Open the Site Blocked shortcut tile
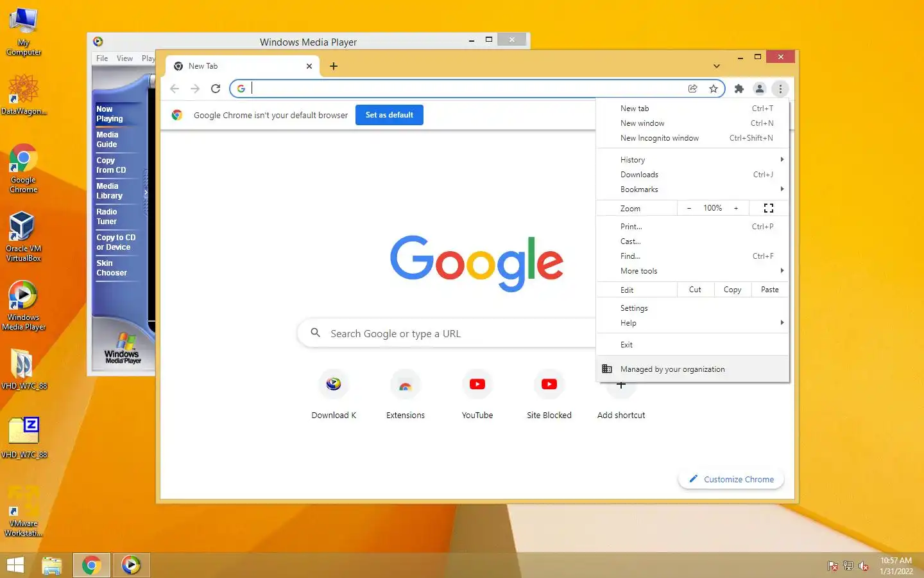The height and width of the screenshot is (578, 924). click(549, 394)
